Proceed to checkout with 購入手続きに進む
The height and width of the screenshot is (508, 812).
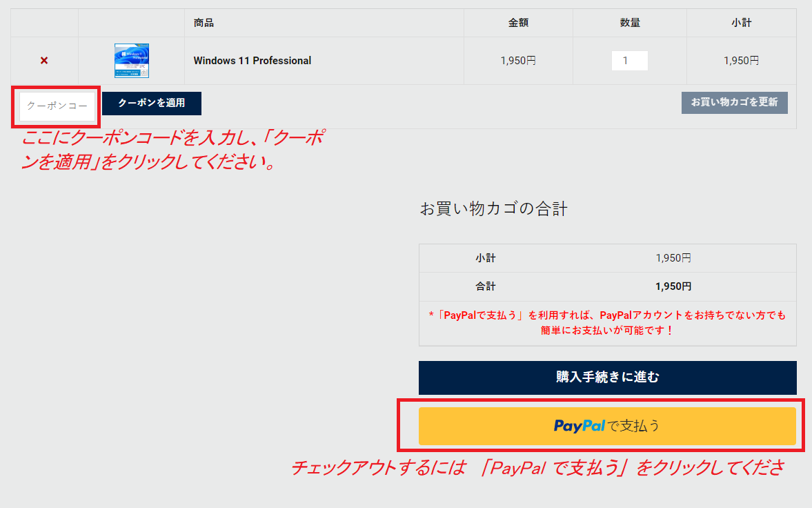point(608,378)
